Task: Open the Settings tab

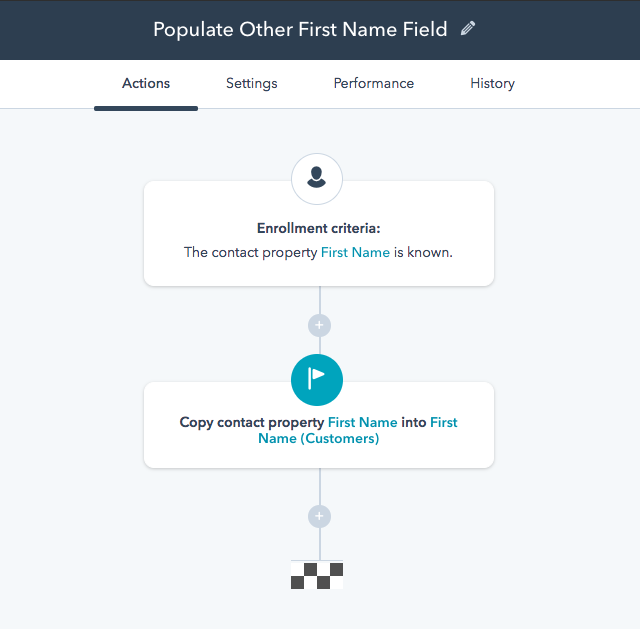Action: [x=252, y=84]
